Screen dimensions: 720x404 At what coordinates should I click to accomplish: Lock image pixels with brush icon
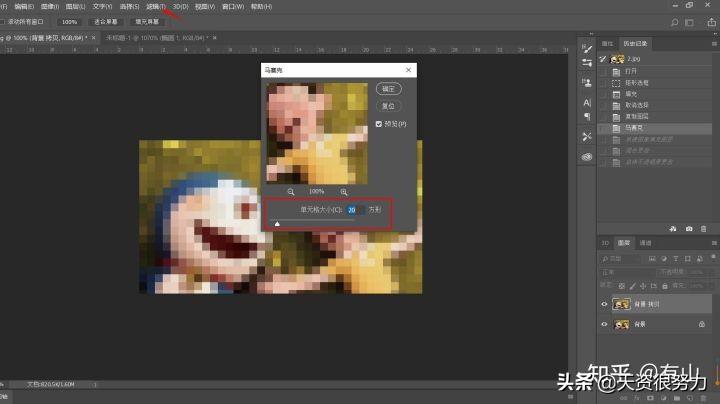tap(632, 286)
